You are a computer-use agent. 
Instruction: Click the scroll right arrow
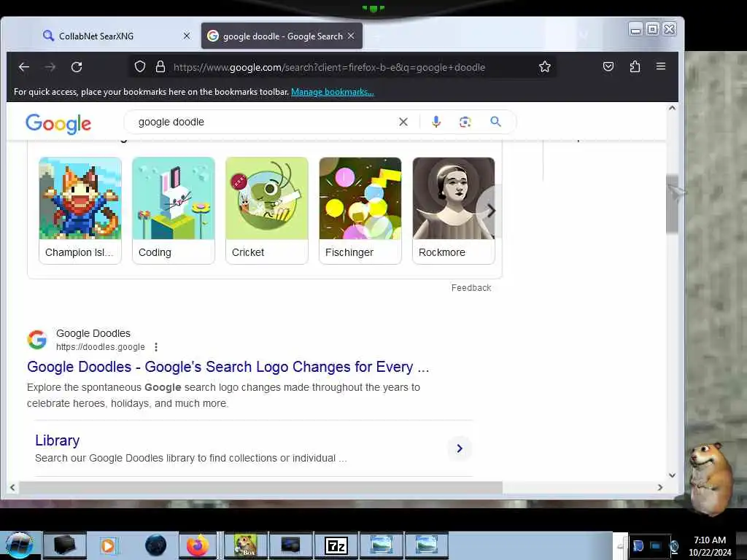pyautogui.click(x=659, y=487)
